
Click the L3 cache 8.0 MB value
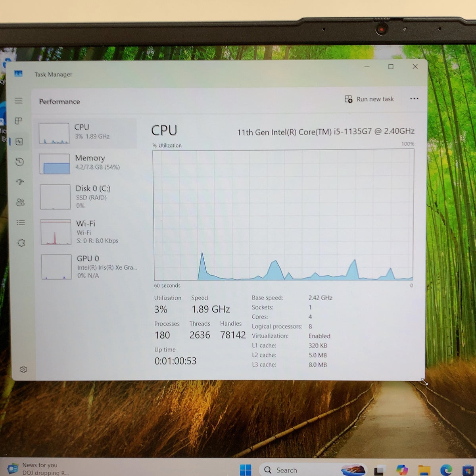coord(318,365)
